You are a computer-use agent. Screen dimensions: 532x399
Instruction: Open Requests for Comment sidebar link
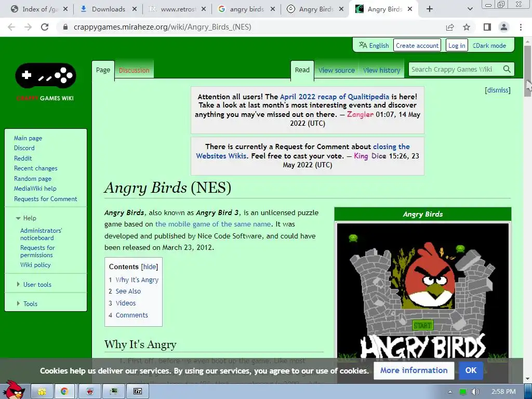[46, 199]
